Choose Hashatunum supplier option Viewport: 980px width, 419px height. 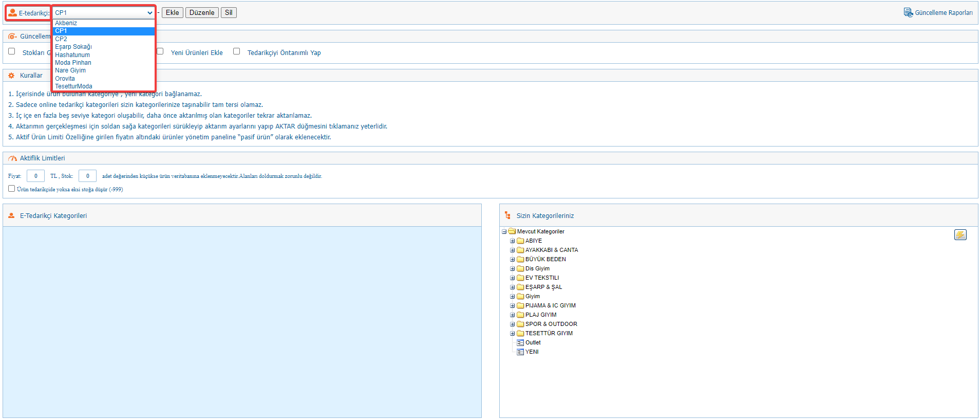click(104, 55)
